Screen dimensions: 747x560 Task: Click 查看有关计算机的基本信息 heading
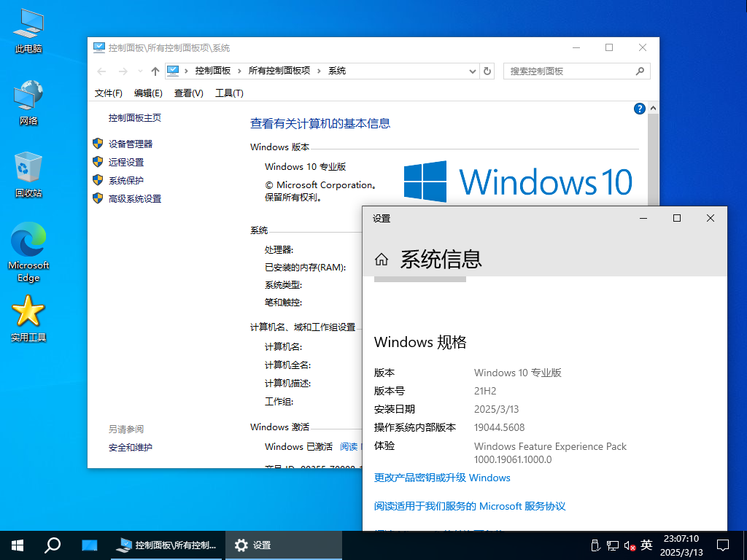coord(320,124)
